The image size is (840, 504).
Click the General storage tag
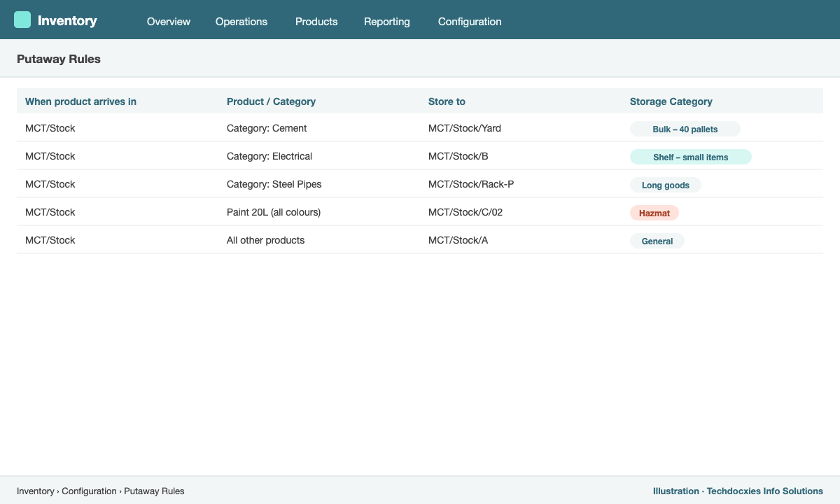[x=657, y=241]
